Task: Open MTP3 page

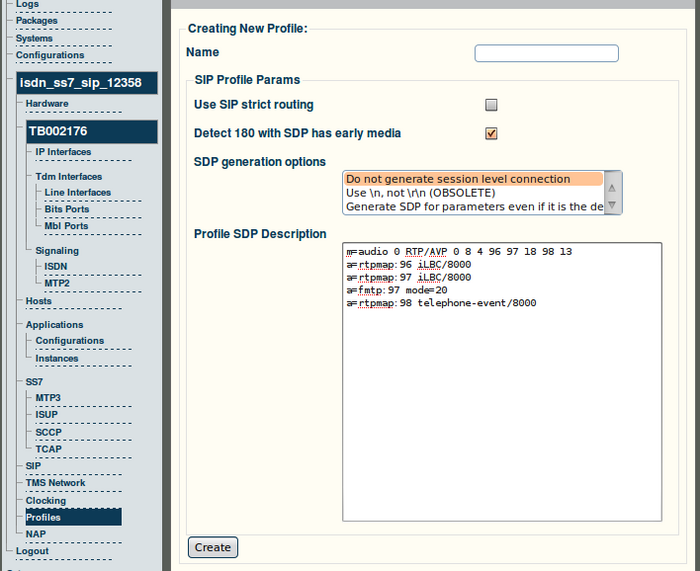Action: [x=48, y=398]
